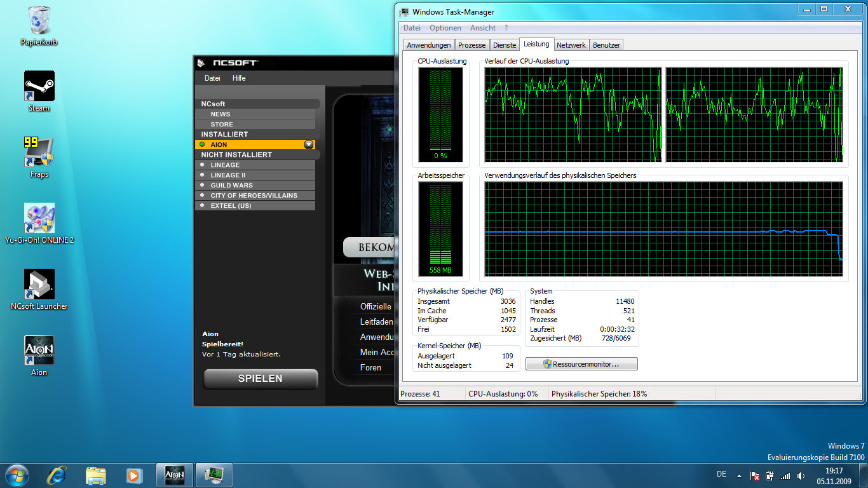Viewport: 868px width, 488px height.
Task: Click the SPIELEN button
Action: click(260, 379)
